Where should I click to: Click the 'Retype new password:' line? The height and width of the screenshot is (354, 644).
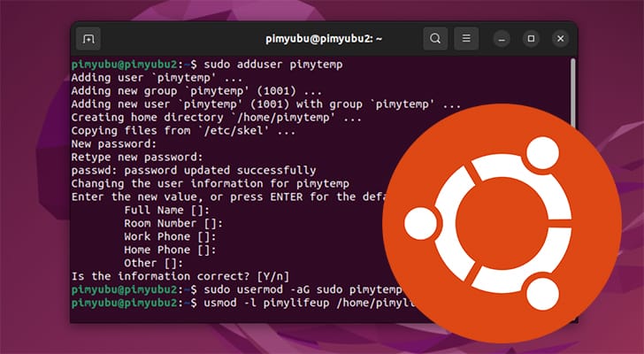pos(137,157)
